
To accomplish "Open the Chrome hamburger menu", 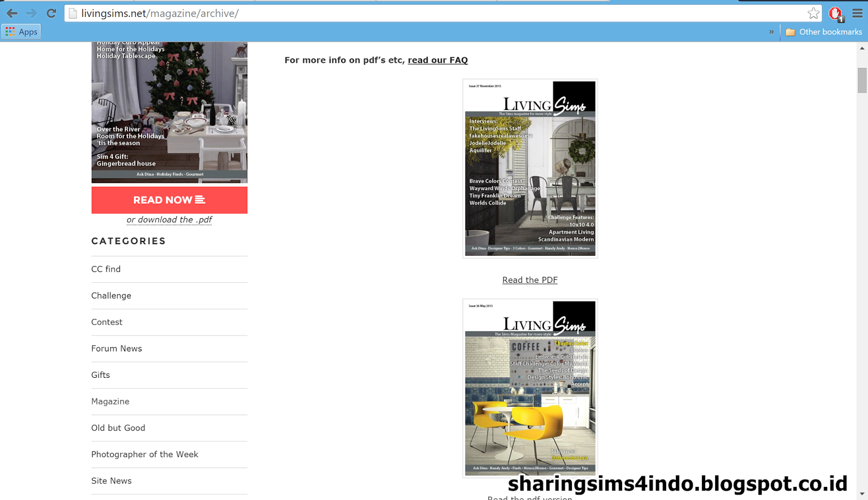I will (857, 13).
